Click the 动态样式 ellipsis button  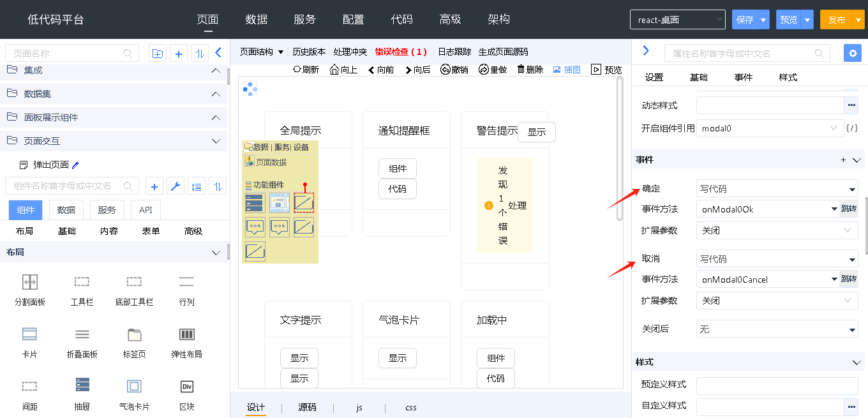(x=851, y=105)
